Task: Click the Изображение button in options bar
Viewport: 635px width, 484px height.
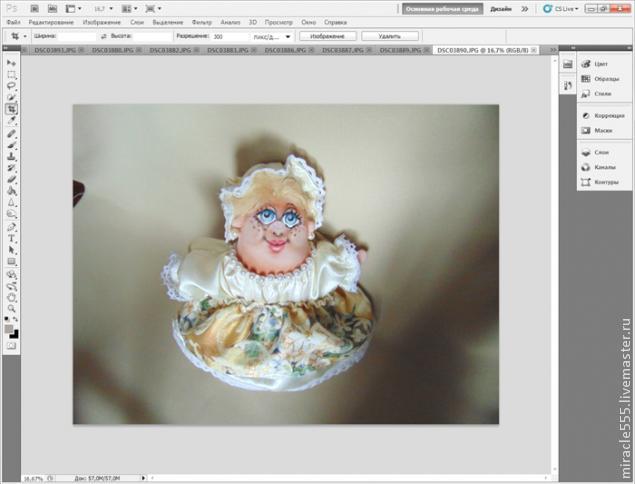Action: [328, 36]
